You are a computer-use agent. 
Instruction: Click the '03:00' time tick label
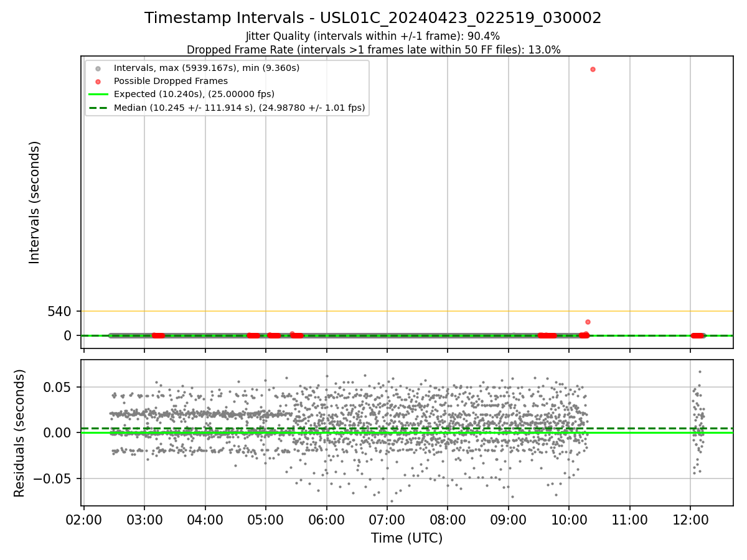tap(144, 519)
